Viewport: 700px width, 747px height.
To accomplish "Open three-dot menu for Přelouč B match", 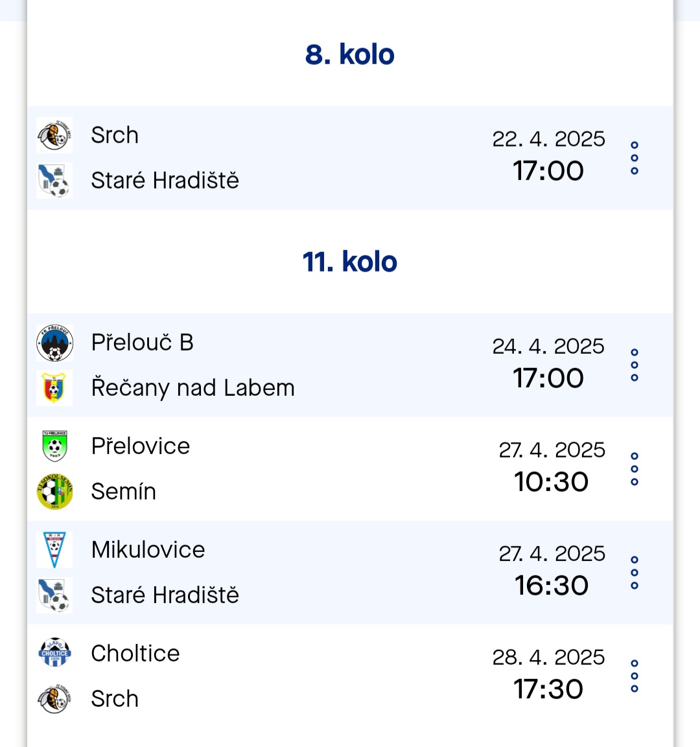I will coord(635,365).
